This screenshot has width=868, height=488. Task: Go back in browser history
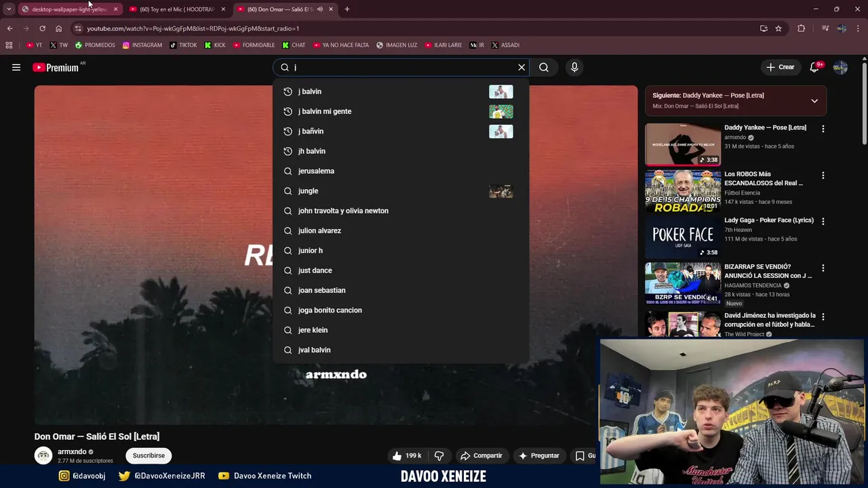coord(9,28)
